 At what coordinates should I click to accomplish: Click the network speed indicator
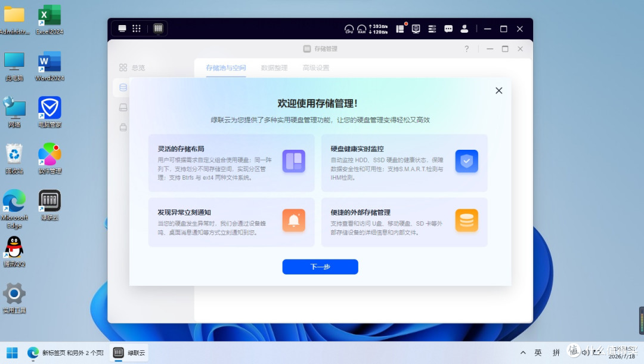pos(378,29)
